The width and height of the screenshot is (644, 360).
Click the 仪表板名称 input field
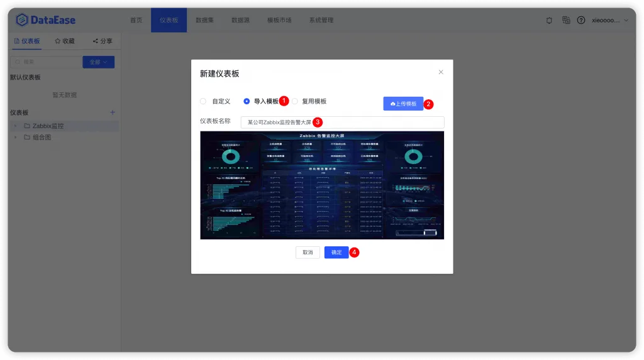[343, 123]
